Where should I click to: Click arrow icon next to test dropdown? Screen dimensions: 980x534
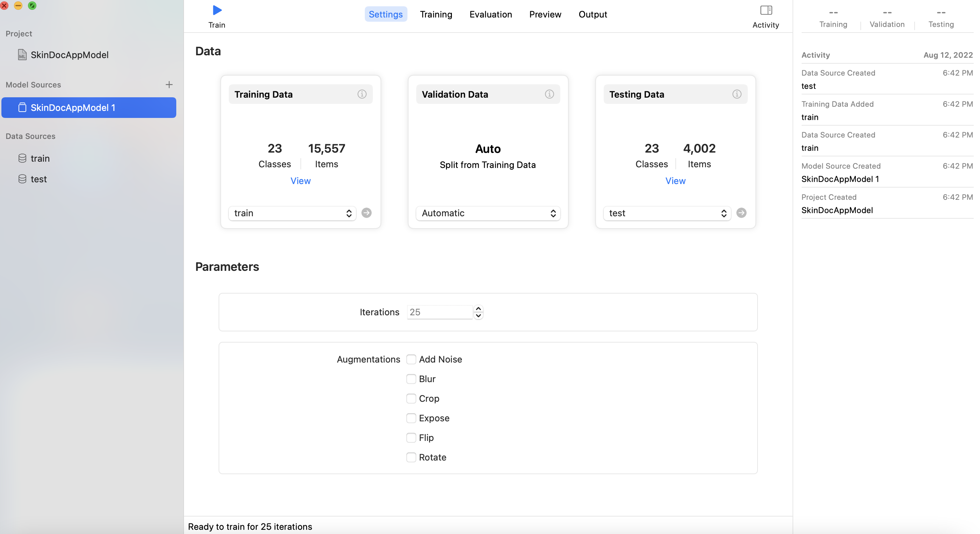[741, 213]
